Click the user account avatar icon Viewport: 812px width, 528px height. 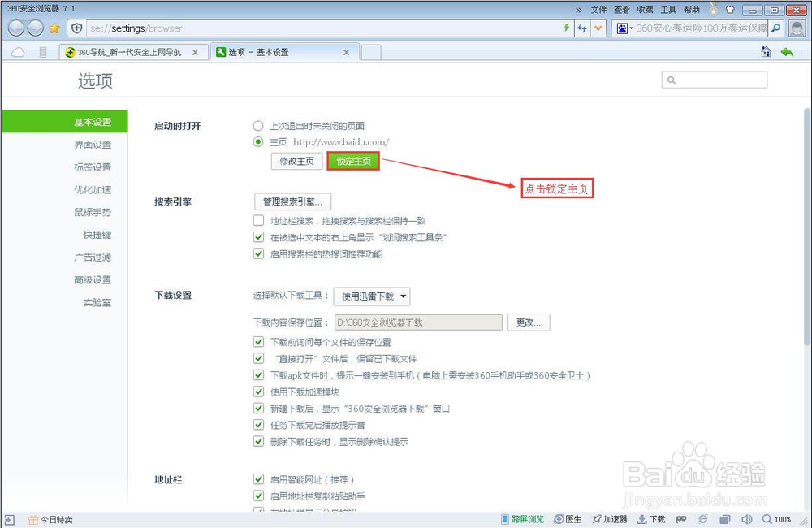coord(797,28)
